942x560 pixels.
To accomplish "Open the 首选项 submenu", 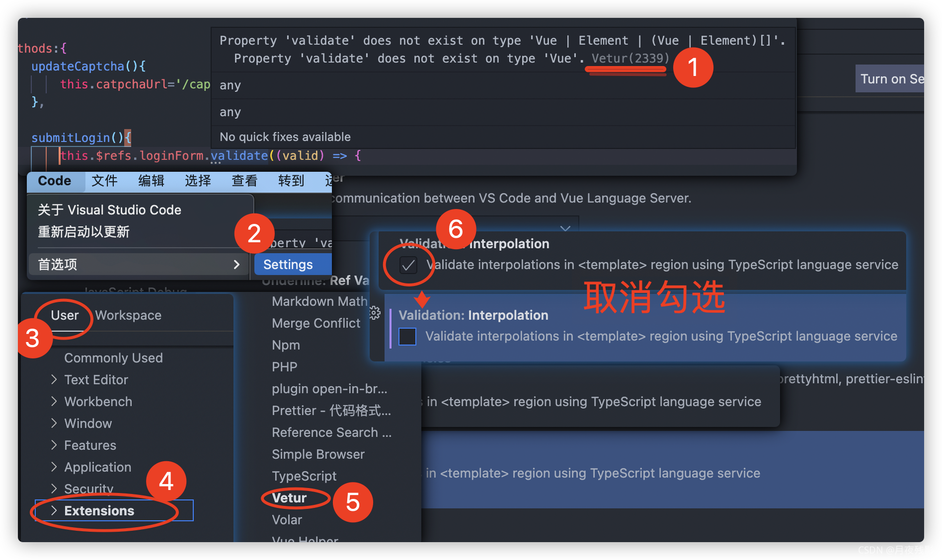I will [x=139, y=264].
